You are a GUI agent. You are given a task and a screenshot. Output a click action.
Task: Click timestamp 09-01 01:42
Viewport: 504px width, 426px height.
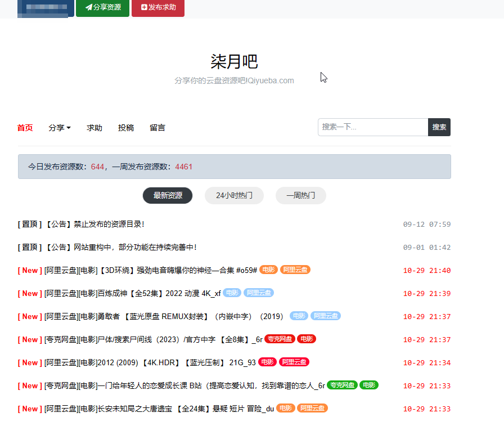[427, 248]
